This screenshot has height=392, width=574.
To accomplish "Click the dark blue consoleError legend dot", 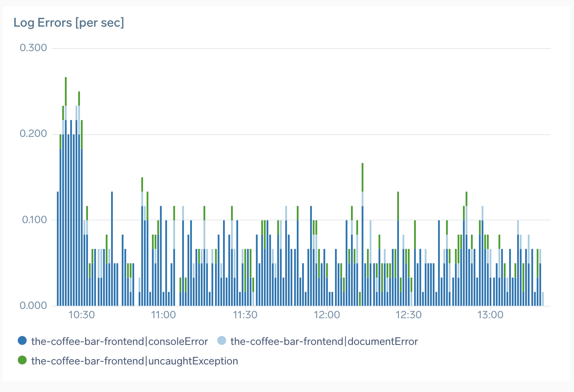I will tap(22, 341).
